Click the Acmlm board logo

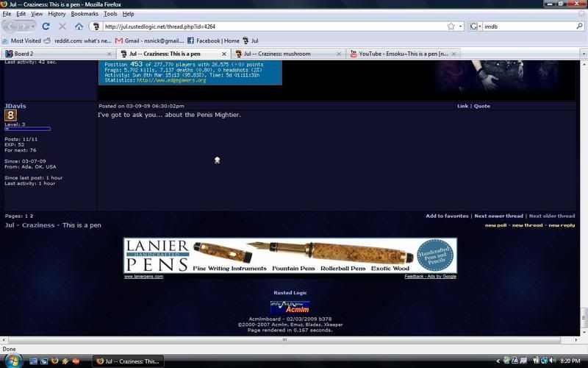[x=290, y=307]
